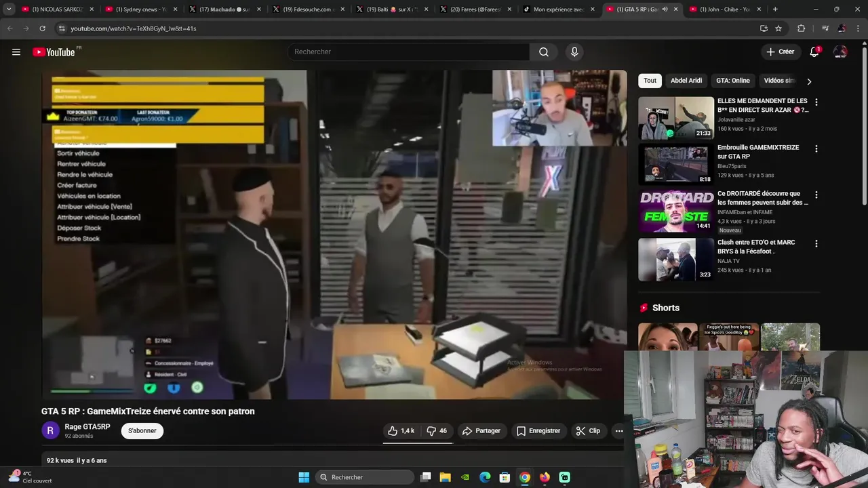Save the video with Enregistrer

tap(538, 431)
